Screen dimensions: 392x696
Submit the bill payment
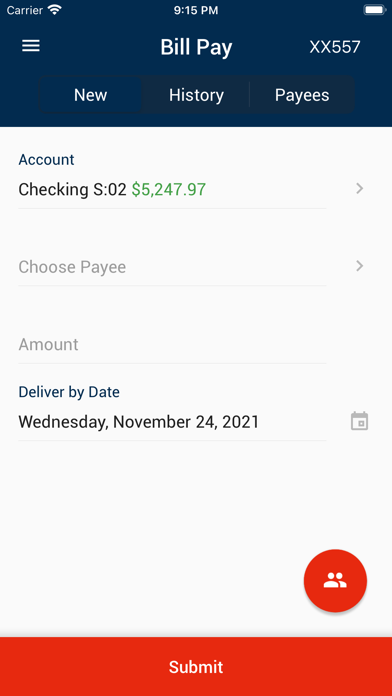point(196,667)
